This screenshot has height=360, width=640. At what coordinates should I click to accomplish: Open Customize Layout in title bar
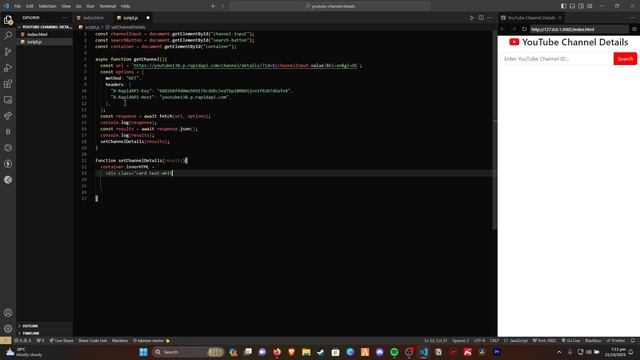590,6
